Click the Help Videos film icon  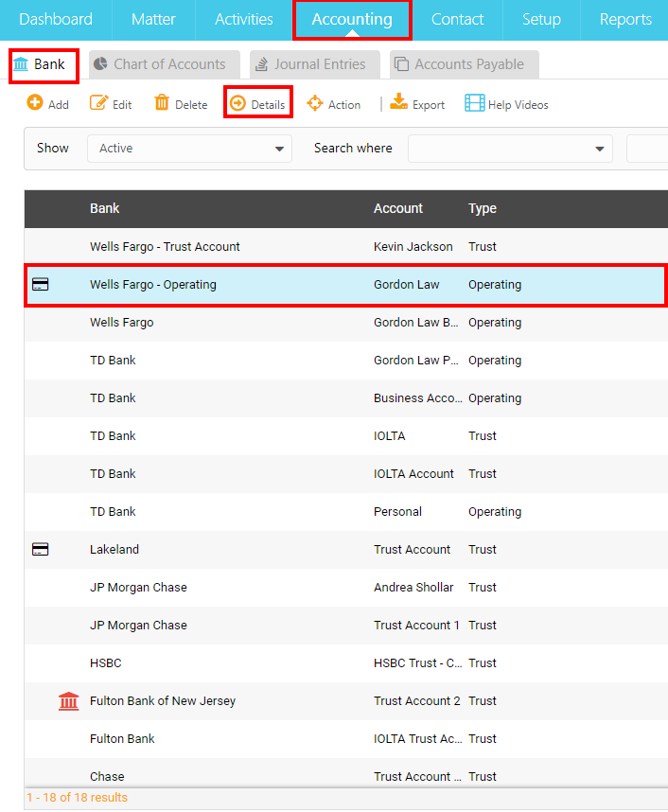click(x=475, y=103)
